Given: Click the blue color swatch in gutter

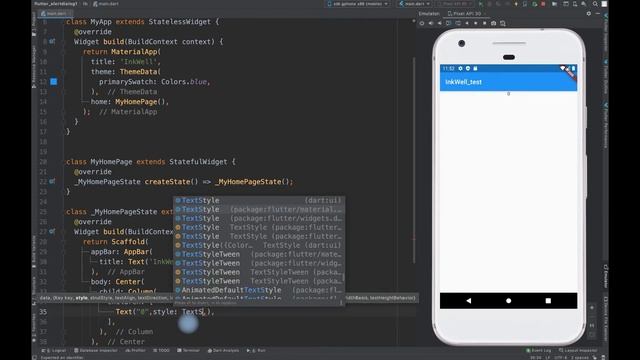Looking at the screenshot, I should click(53, 82).
